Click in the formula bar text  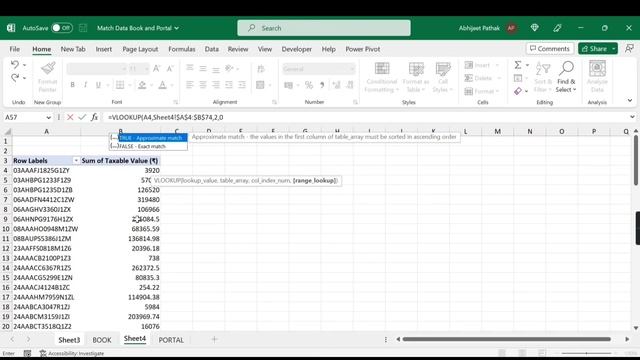165,117
